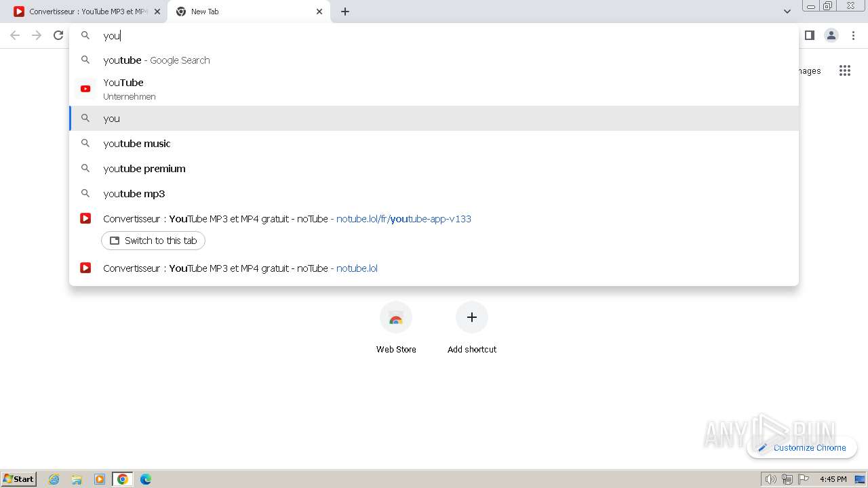Click the 4:45 PM clock
Screen dimensions: 868x488
click(x=833, y=479)
